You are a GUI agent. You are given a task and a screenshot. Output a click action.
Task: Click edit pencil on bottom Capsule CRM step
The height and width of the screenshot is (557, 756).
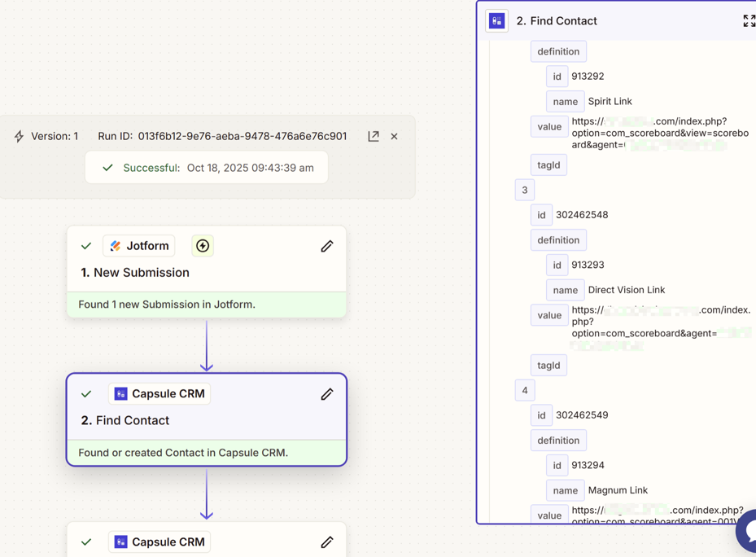[x=327, y=542]
